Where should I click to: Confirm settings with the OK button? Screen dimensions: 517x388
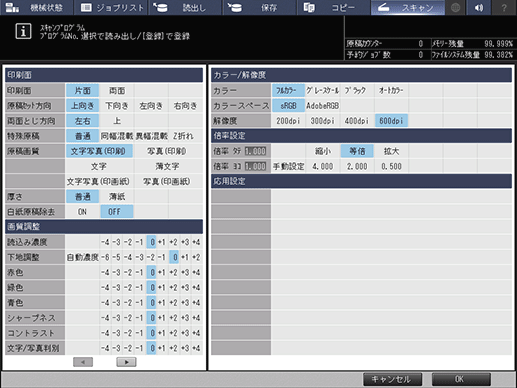(461, 379)
